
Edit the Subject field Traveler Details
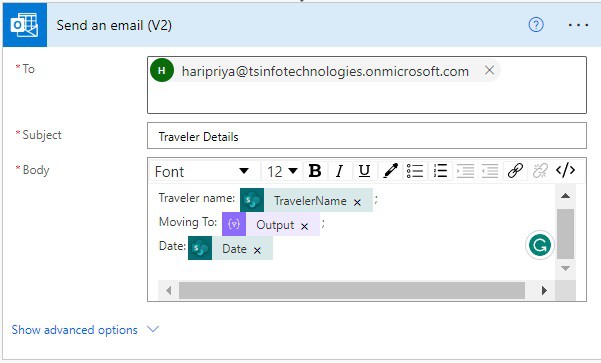click(367, 136)
